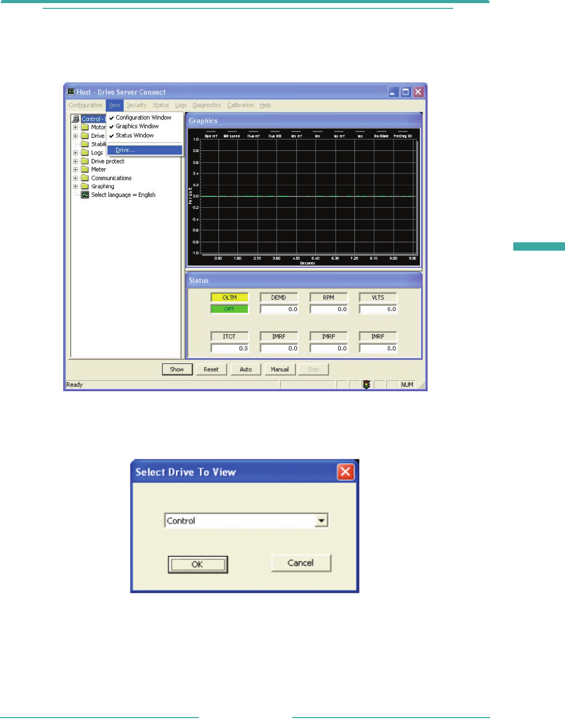Click the Motor folder icon

point(85,127)
